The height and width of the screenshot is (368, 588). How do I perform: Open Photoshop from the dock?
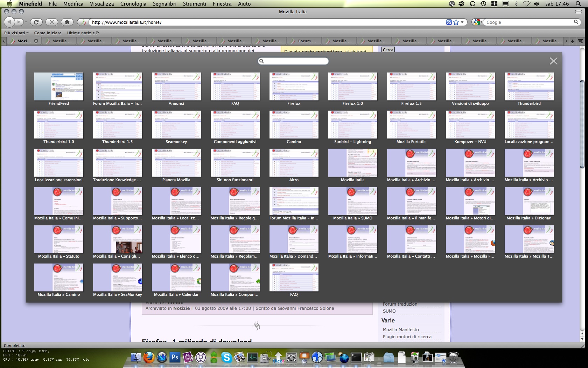click(x=175, y=357)
